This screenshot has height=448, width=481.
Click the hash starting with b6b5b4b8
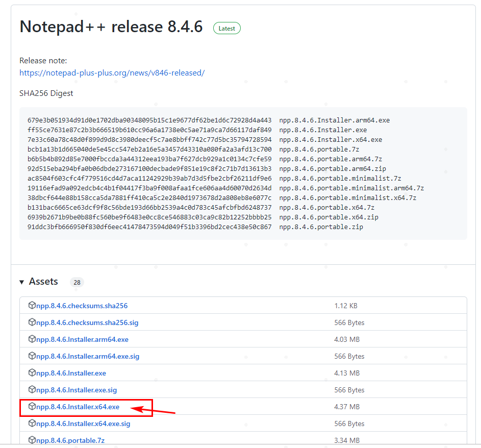(x=149, y=159)
